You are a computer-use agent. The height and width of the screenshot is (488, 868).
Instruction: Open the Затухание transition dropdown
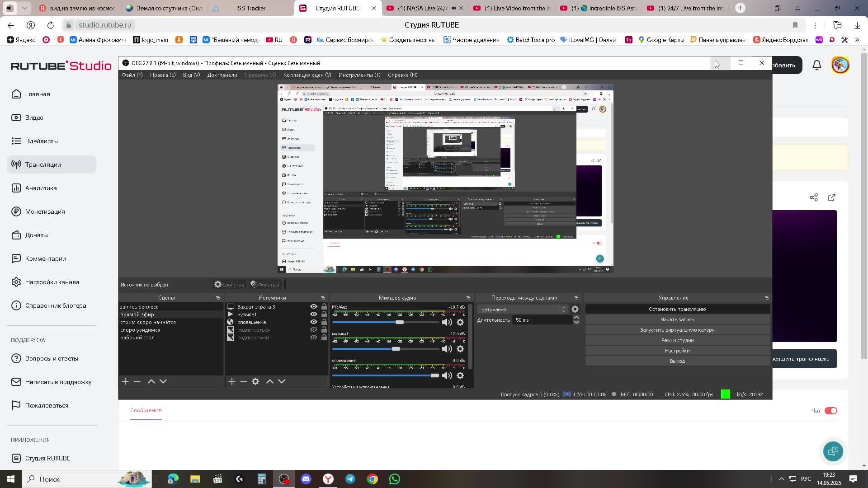(x=522, y=310)
